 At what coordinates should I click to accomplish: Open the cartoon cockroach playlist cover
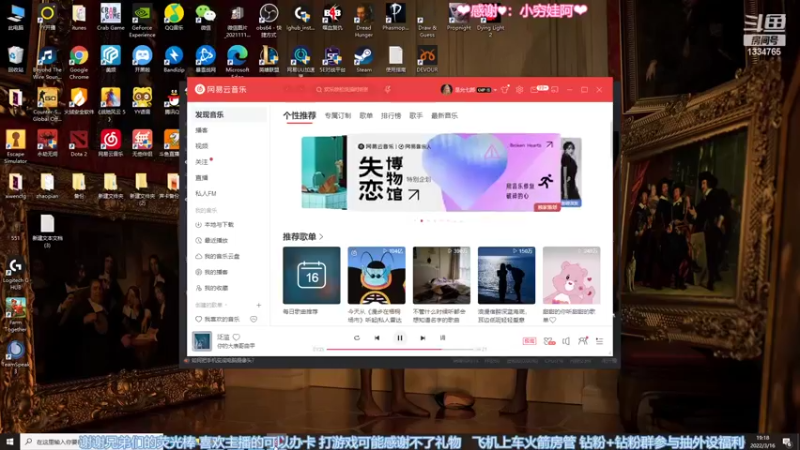377,276
